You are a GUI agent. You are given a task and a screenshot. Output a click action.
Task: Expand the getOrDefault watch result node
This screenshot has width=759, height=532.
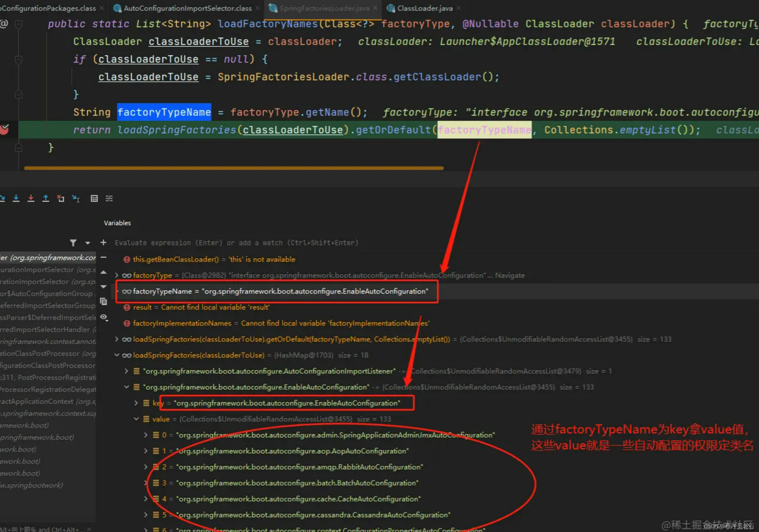click(x=117, y=339)
